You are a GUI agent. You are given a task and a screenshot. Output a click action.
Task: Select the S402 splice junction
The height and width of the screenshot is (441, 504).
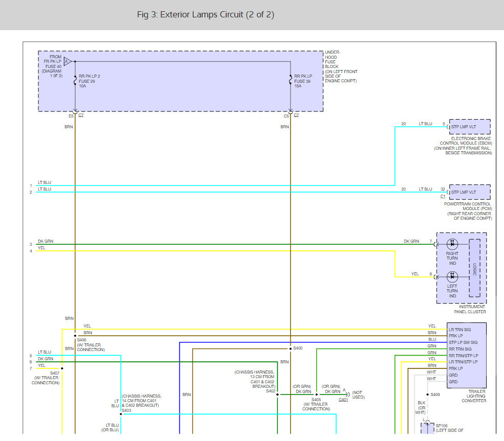point(277,394)
